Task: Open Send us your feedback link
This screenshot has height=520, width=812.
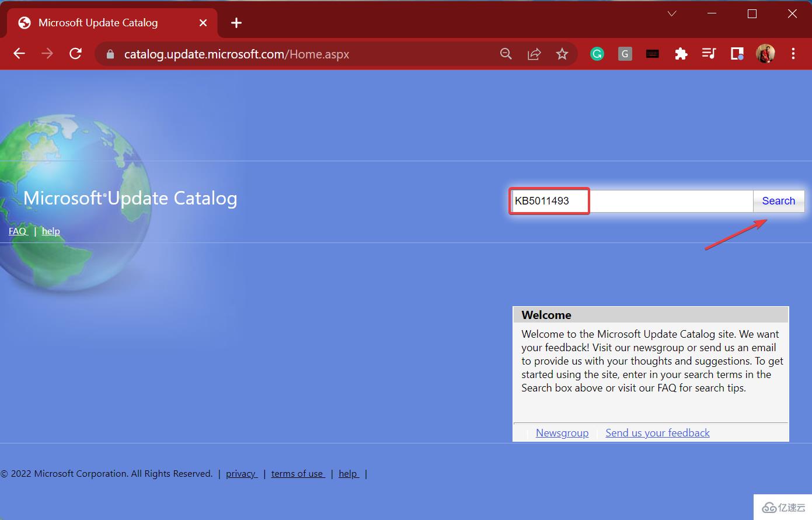Action: click(657, 433)
